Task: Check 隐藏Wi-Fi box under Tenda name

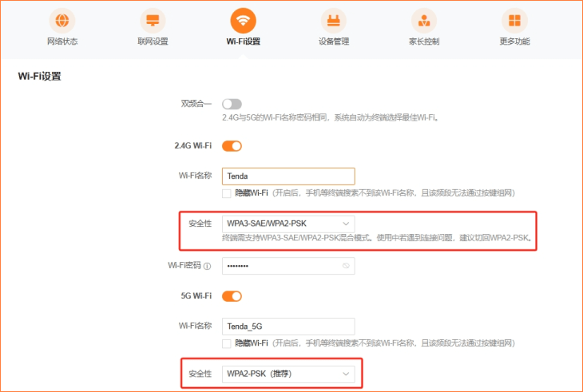Action: (228, 193)
